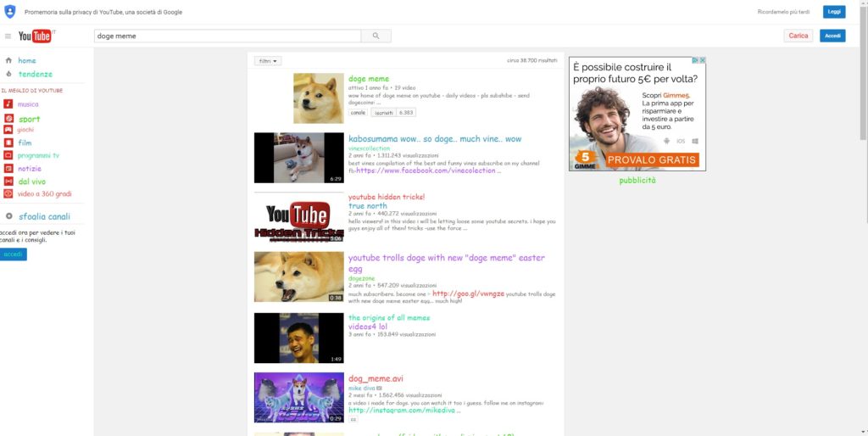Click the YouTube logo
The height and width of the screenshot is (436, 868).
(x=36, y=36)
